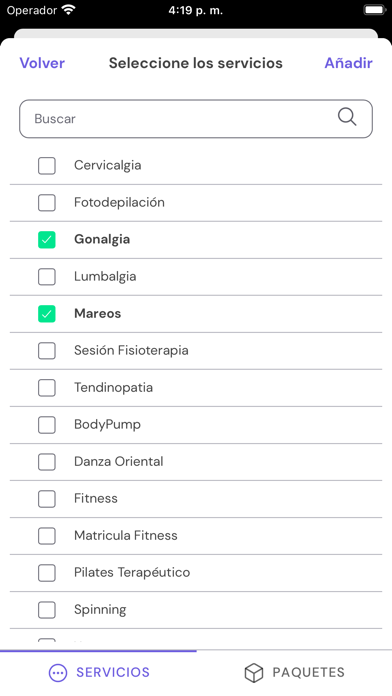Click the Servicios ellipsis circle icon

click(x=58, y=673)
